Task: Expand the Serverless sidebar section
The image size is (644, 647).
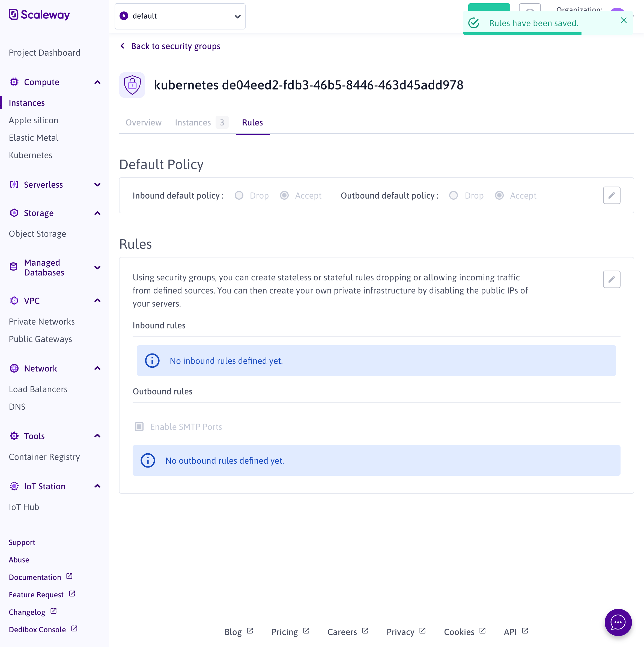Action: coord(97,184)
